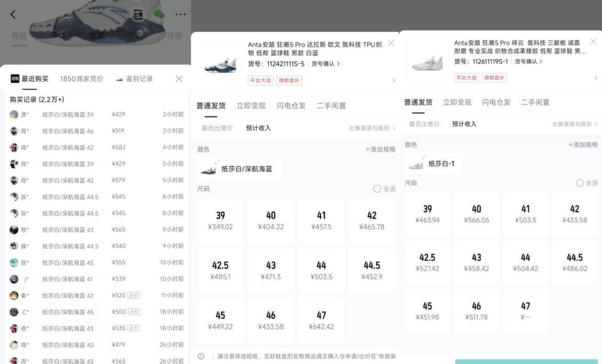The image size is (602, 364).
Task: Open 出售渠道与规则 in right panel
Action: click(575, 124)
